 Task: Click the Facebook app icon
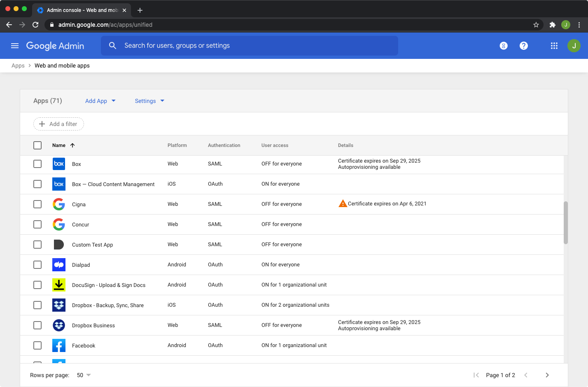point(59,345)
